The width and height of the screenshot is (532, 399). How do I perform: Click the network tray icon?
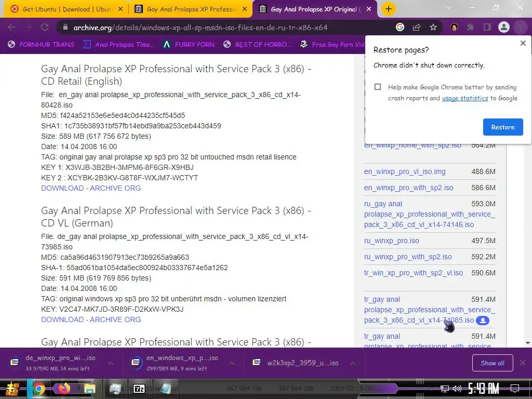(445, 389)
